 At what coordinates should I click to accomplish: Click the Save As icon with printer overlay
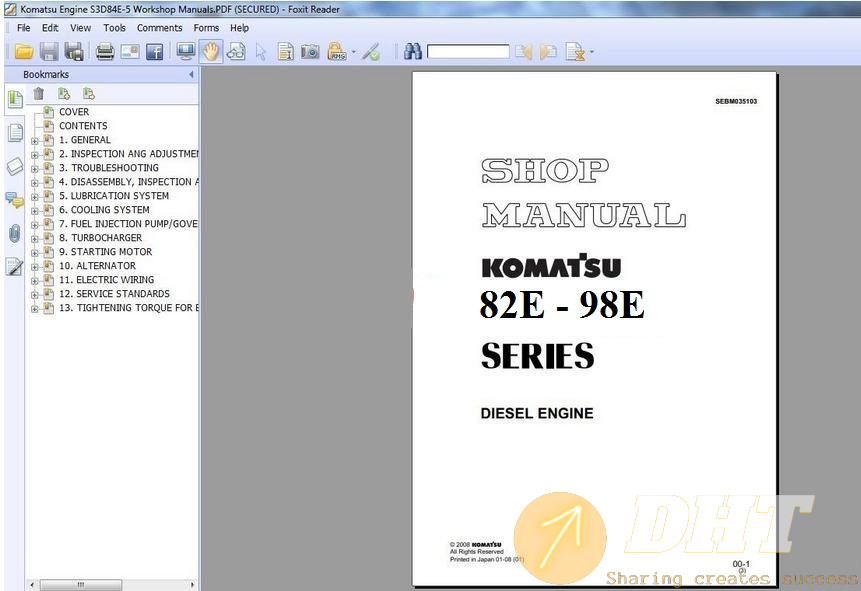pyautogui.click(x=74, y=52)
